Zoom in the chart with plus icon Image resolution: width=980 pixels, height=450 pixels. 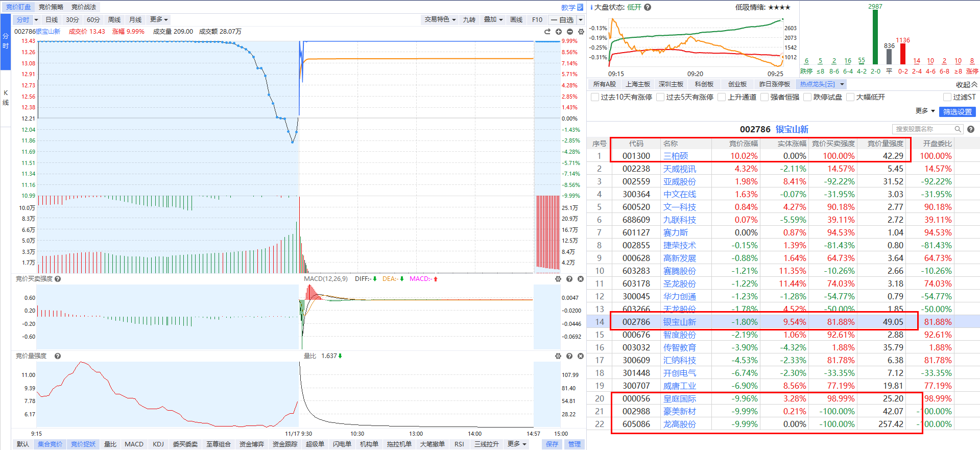point(559,32)
